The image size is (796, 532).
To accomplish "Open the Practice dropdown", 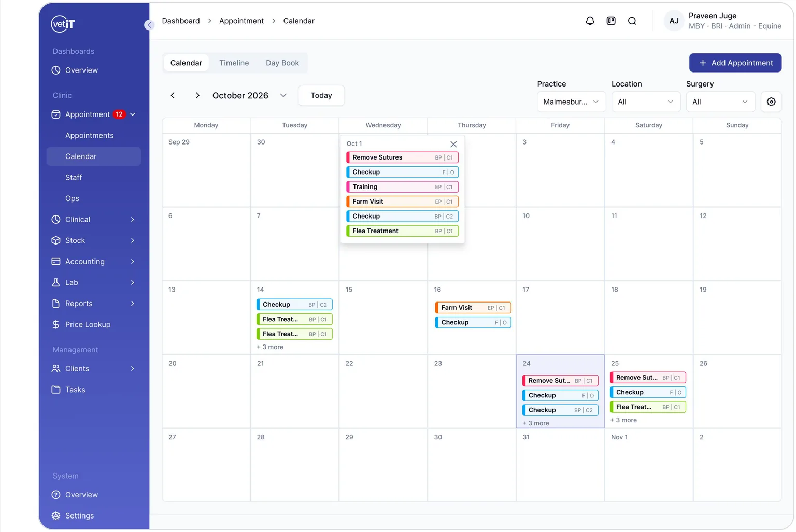I will pyautogui.click(x=571, y=102).
